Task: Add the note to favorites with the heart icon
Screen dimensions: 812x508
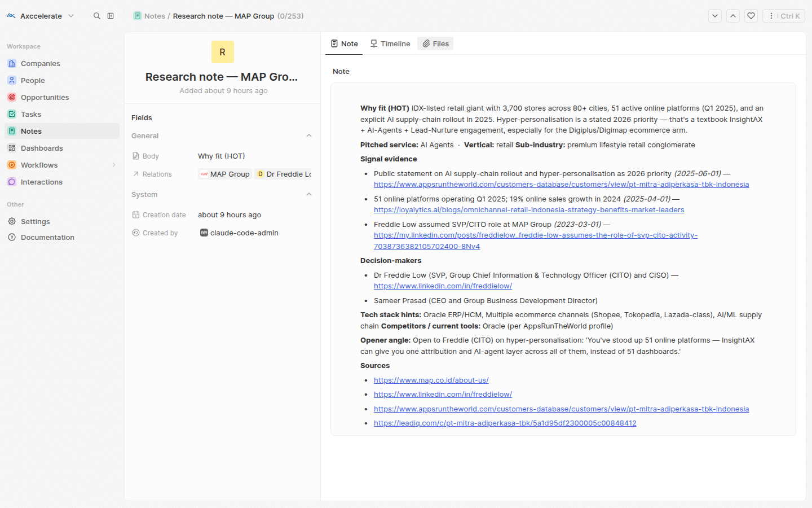Action: coord(751,16)
